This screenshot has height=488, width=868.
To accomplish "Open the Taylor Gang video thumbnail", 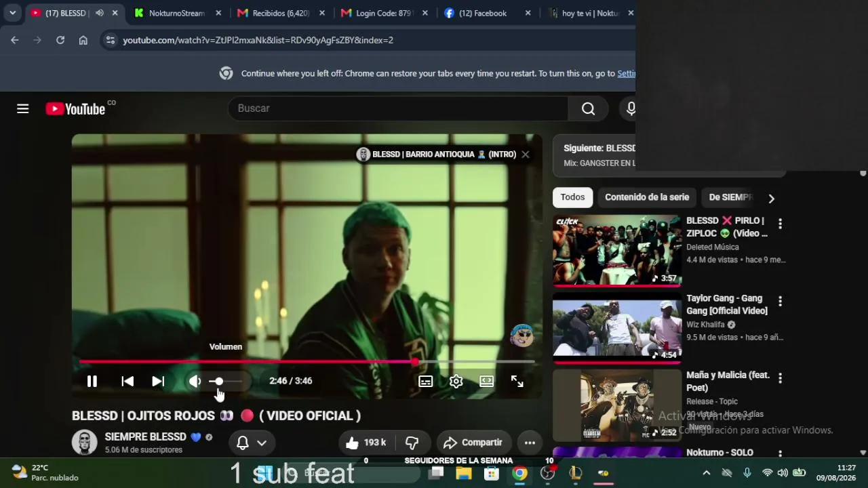I will pos(617,328).
